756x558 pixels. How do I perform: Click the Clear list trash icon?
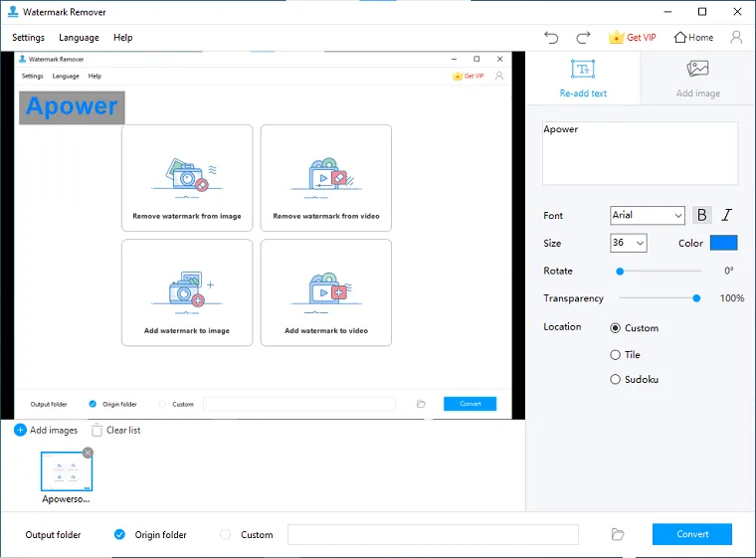(96, 430)
